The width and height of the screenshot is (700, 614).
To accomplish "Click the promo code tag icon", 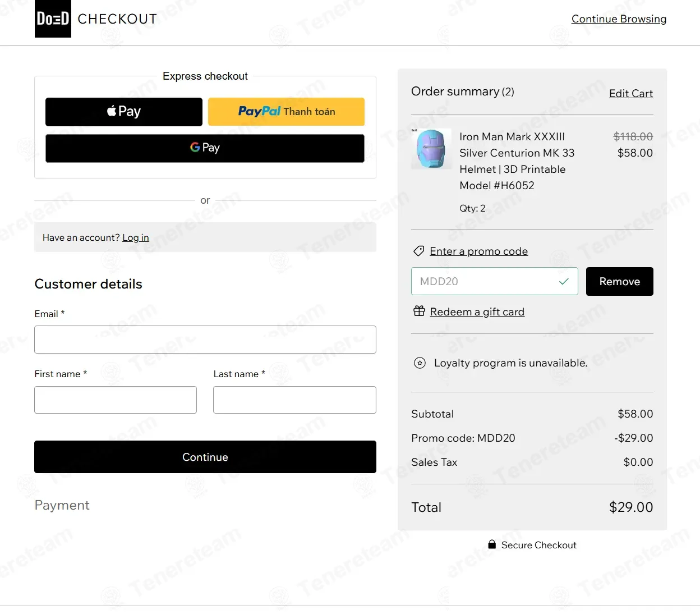I will pyautogui.click(x=418, y=251).
